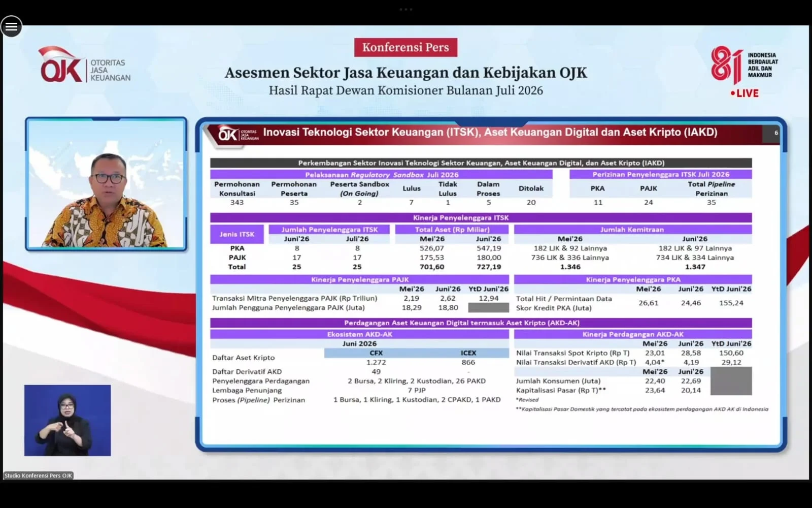Click the "Perizinan Penyelenggara ITSK Juli 2026" header
This screenshot has height=508, width=812.
[x=661, y=174]
